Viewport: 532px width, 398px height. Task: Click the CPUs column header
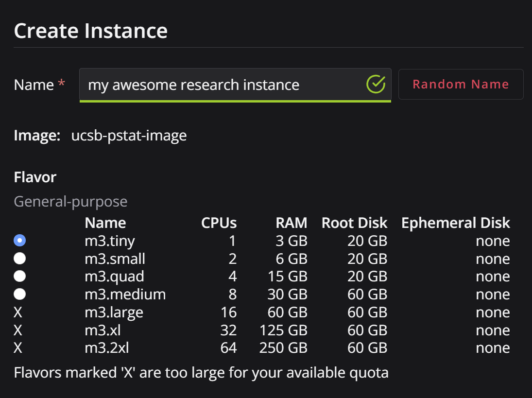(219, 223)
